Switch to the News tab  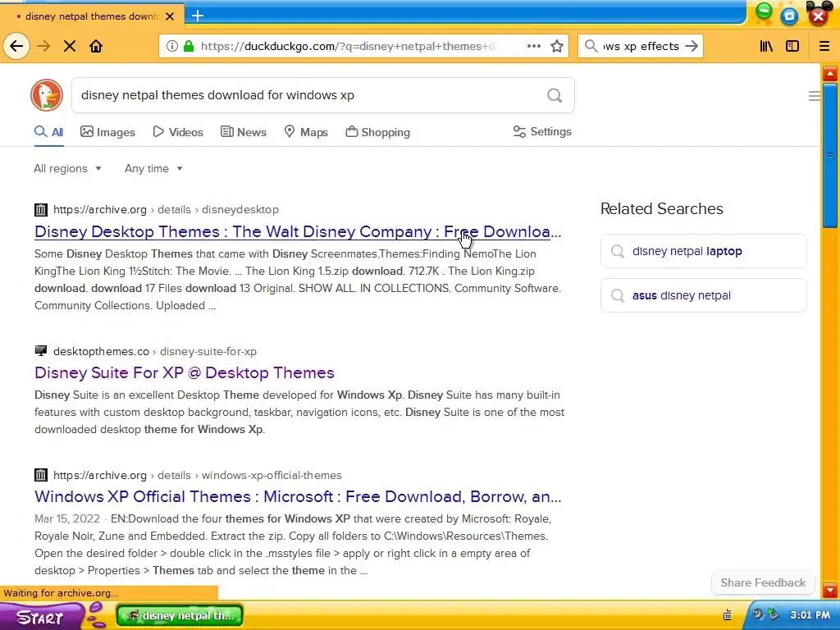click(243, 132)
